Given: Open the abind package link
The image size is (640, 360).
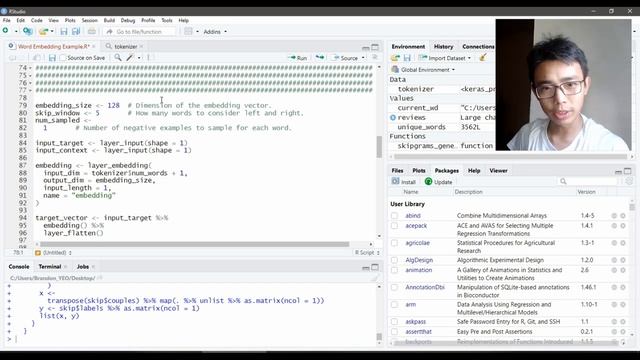Looking at the screenshot, I should click(413, 216).
